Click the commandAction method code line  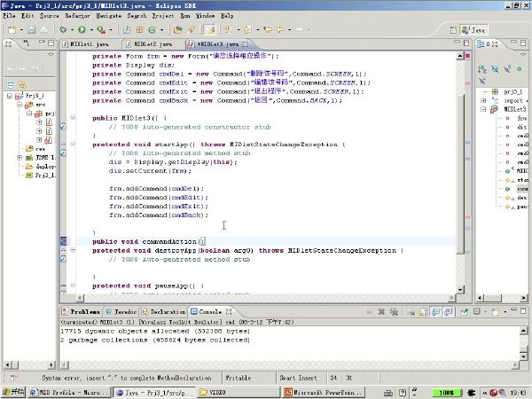(x=149, y=241)
